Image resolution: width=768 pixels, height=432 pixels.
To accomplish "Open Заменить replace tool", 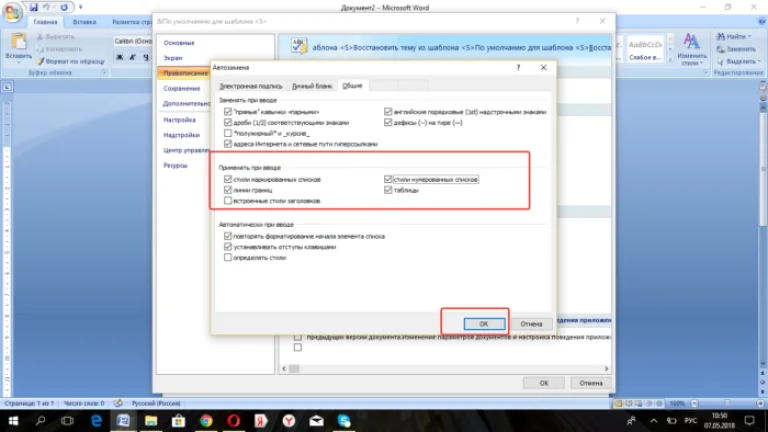I will (736, 49).
